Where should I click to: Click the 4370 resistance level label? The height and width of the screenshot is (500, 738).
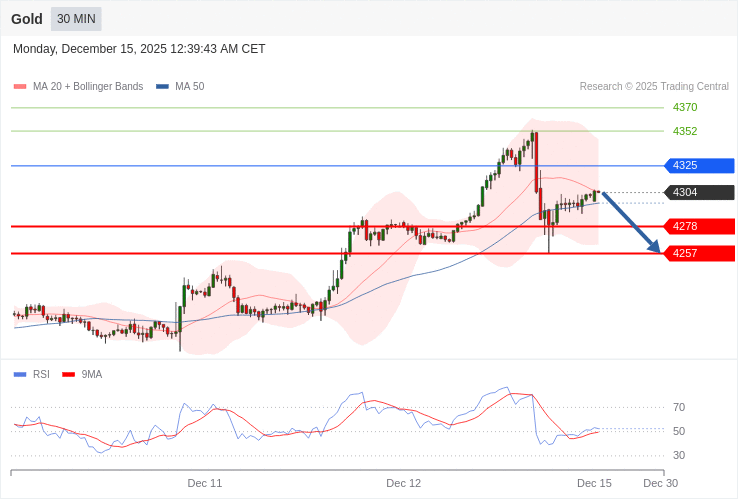tap(685, 107)
